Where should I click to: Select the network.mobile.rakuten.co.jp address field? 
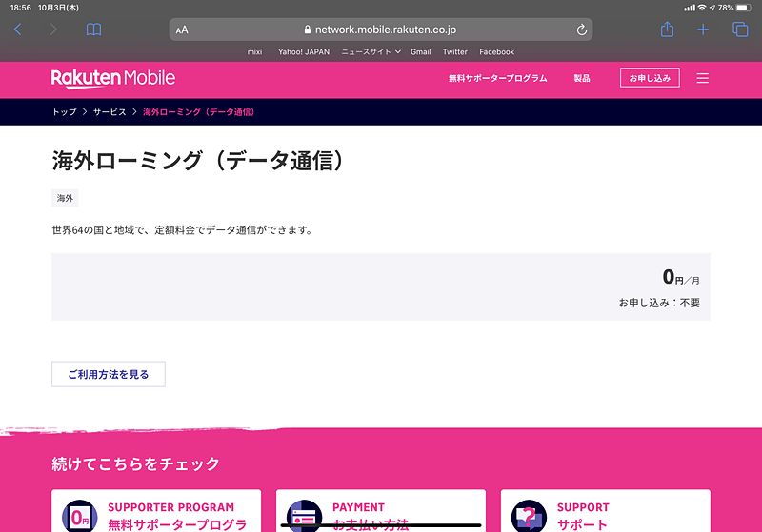[380, 30]
